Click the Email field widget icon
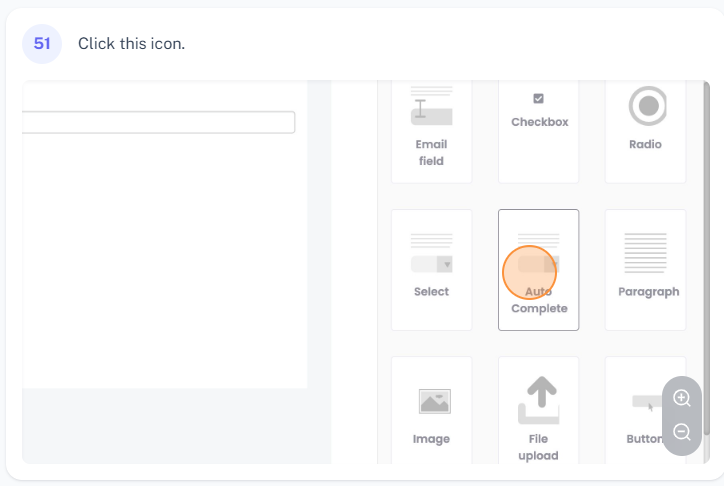This screenshot has width=724, height=486. 431,107
